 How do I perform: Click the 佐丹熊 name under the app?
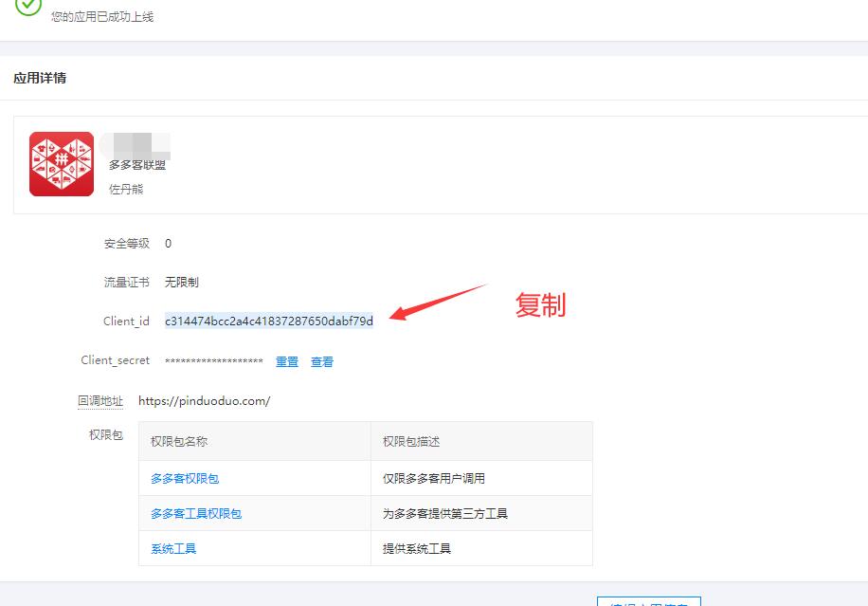pyautogui.click(x=126, y=190)
